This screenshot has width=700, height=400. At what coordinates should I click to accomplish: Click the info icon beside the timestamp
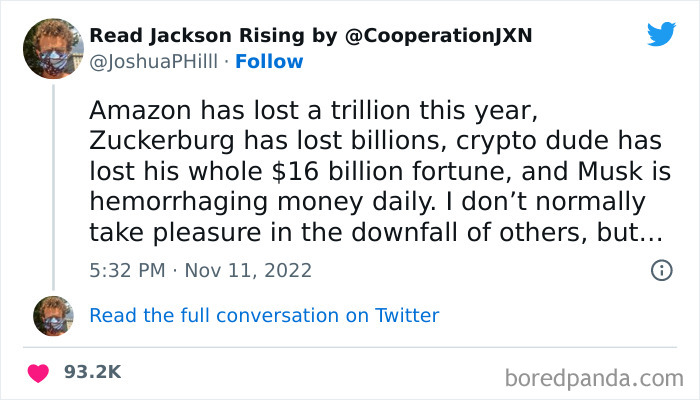point(660,270)
